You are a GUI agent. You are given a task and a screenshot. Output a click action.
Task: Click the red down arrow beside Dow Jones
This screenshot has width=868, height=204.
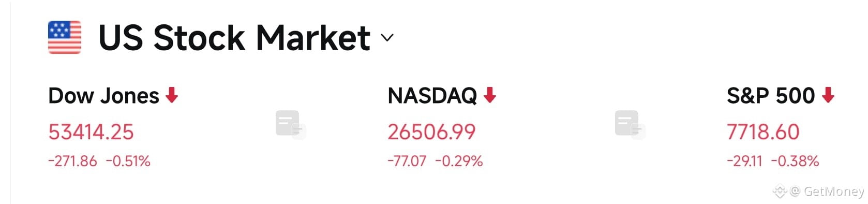pyautogui.click(x=172, y=95)
